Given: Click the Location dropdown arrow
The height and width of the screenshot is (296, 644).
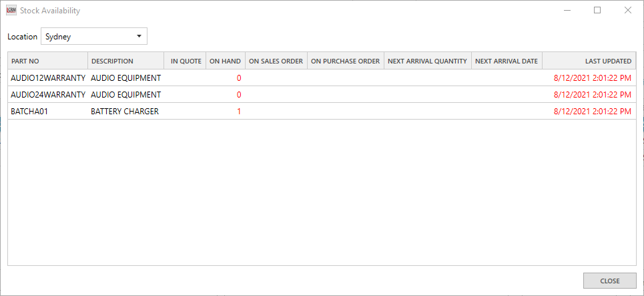Looking at the screenshot, I should coord(139,37).
